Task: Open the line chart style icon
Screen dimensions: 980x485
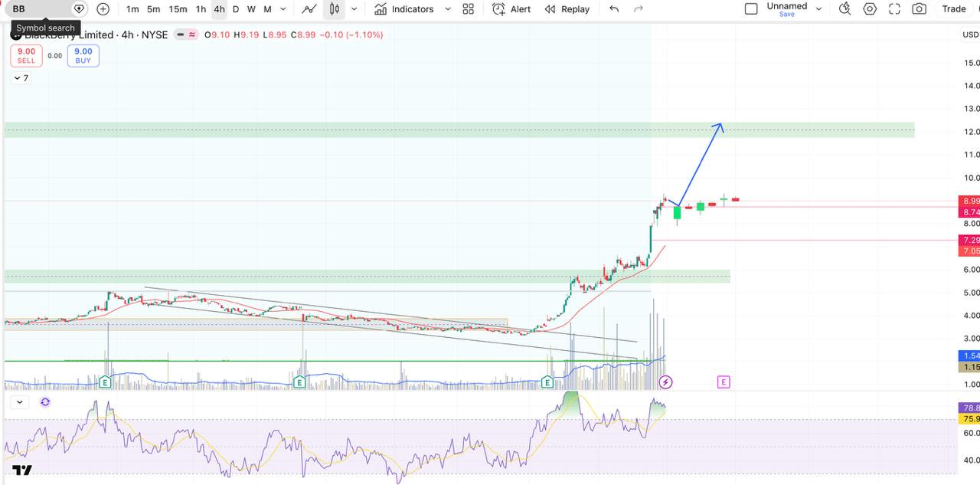Action: coord(309,9)
